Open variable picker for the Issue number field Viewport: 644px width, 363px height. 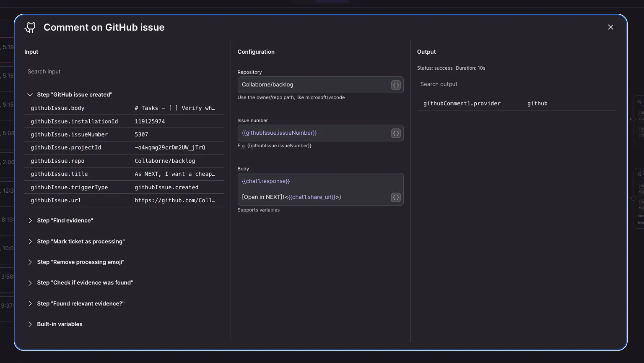coord(396,133)
